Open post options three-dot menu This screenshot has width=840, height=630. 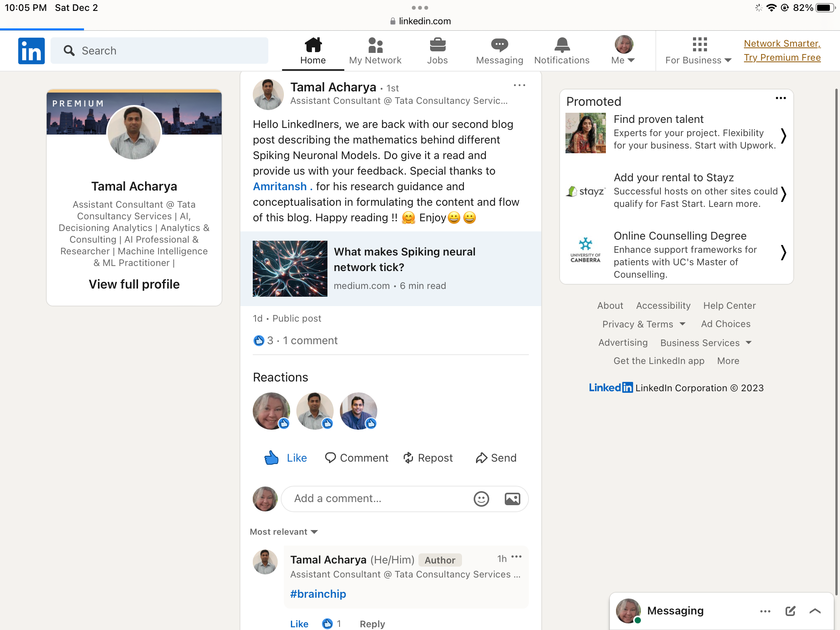tap(519, 85)
